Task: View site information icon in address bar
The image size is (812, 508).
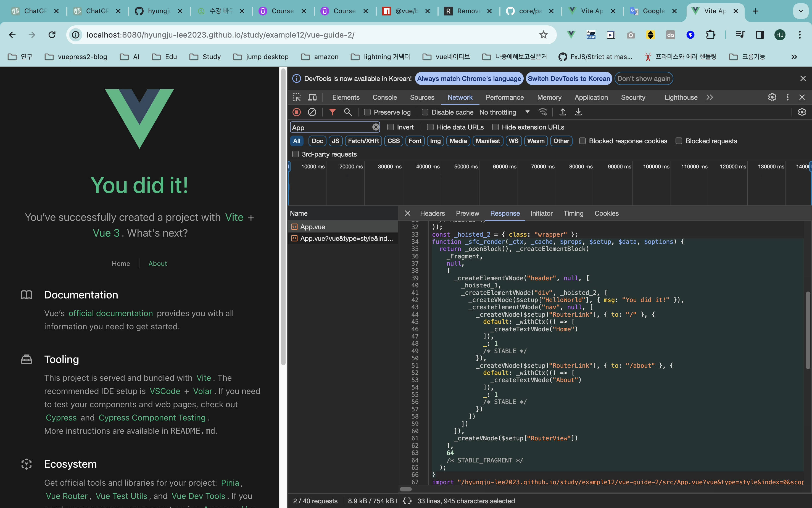Action: [x=76, y=35]
